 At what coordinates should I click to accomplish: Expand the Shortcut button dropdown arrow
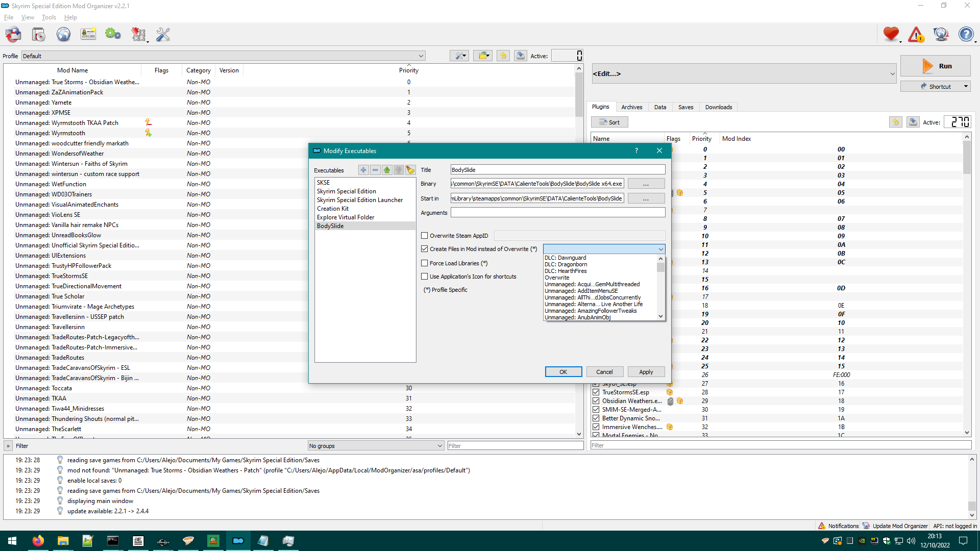pyautogui.click(x=966, y=87)
